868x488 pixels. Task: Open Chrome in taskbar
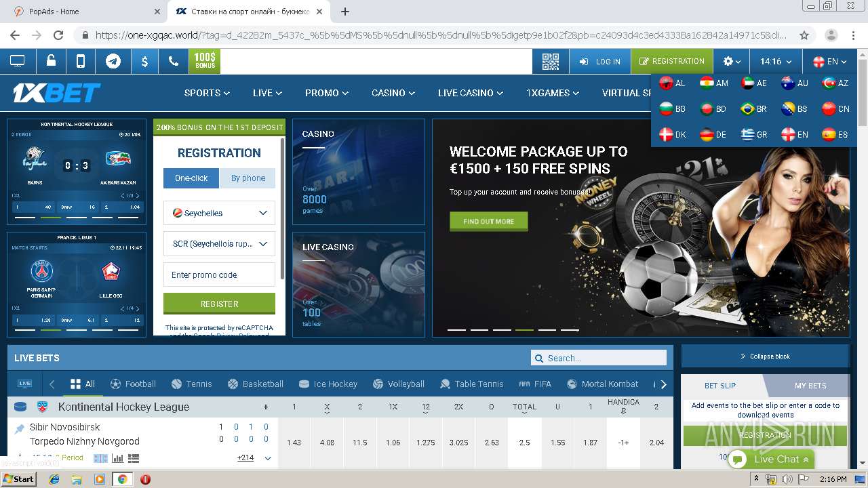[122, 479]
